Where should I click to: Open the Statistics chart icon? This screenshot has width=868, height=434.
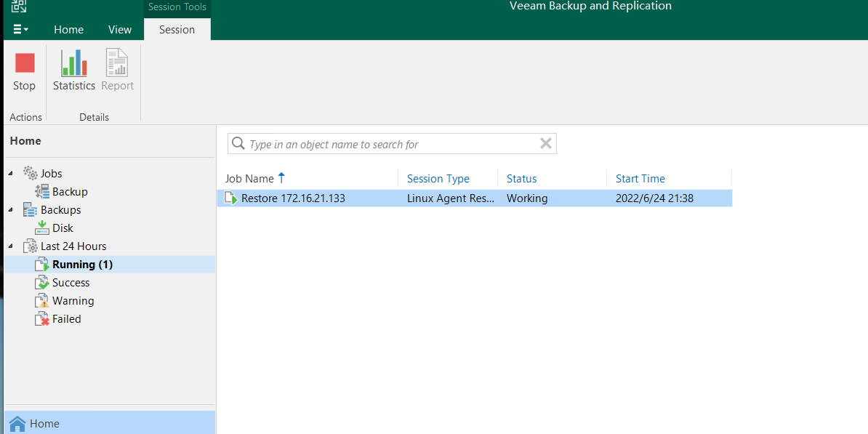73,63
